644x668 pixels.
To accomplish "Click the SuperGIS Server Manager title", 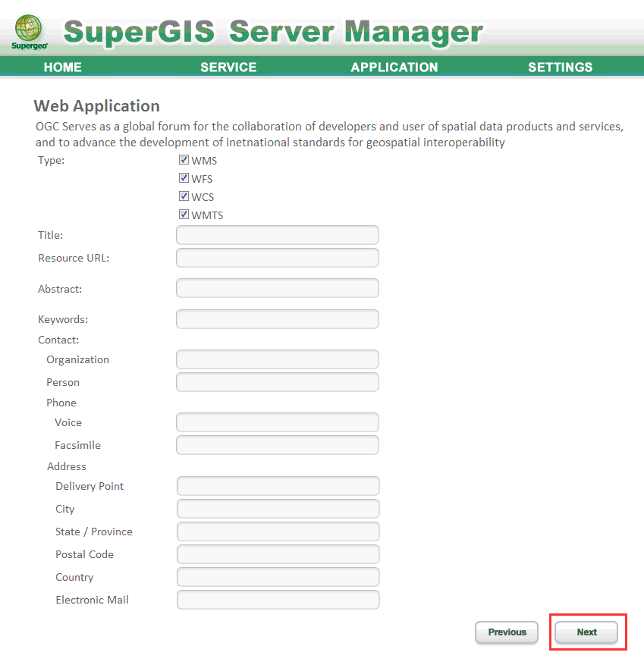I will 273,32.
